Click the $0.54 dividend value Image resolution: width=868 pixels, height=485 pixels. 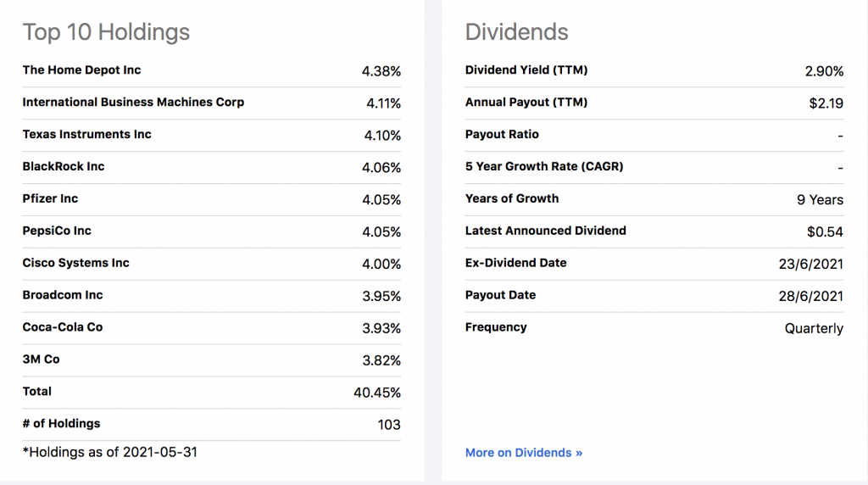click(826, 232)
